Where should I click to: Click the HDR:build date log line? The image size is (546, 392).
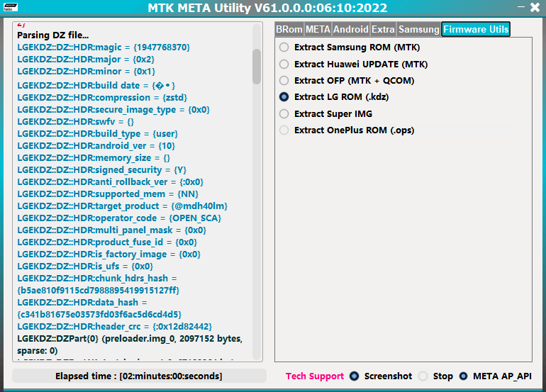click(x=96, y=86)
